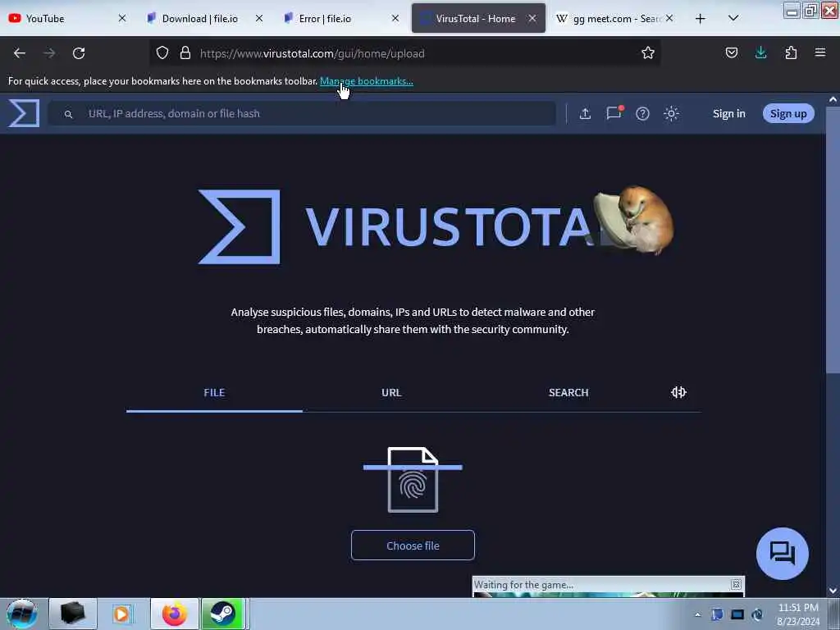Switch to gg meet.com search tab
Image resolution: width=840 pixels, height=630 pixels.
615,18
